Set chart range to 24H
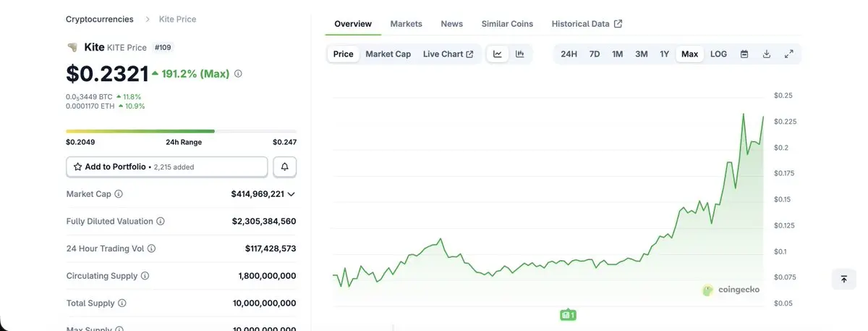 569,54
